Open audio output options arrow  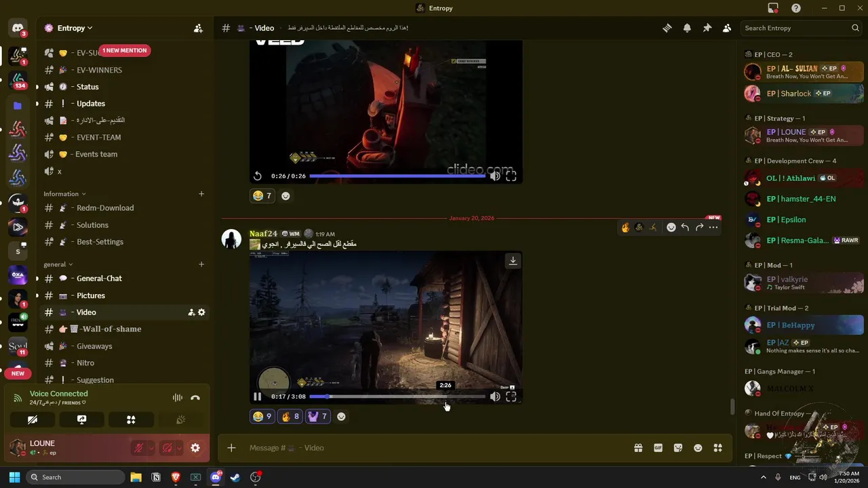click(x=179, y=448)
